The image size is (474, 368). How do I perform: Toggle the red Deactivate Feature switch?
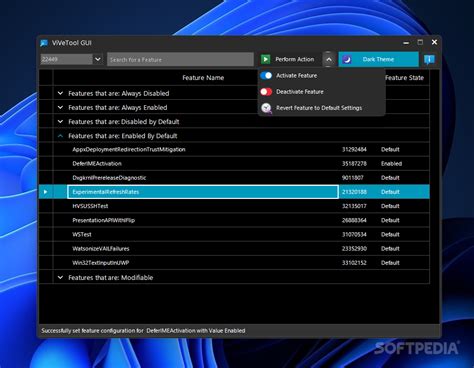coord(266,92)
